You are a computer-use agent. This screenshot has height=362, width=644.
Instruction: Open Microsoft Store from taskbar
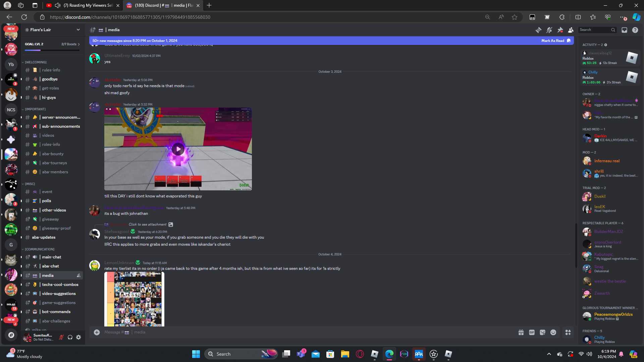click(x=330, y=354)
